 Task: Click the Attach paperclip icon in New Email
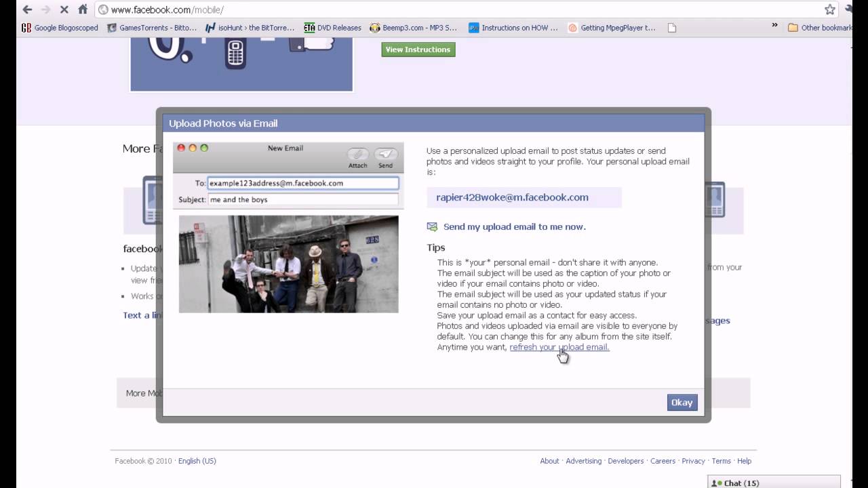coord(358,155)
